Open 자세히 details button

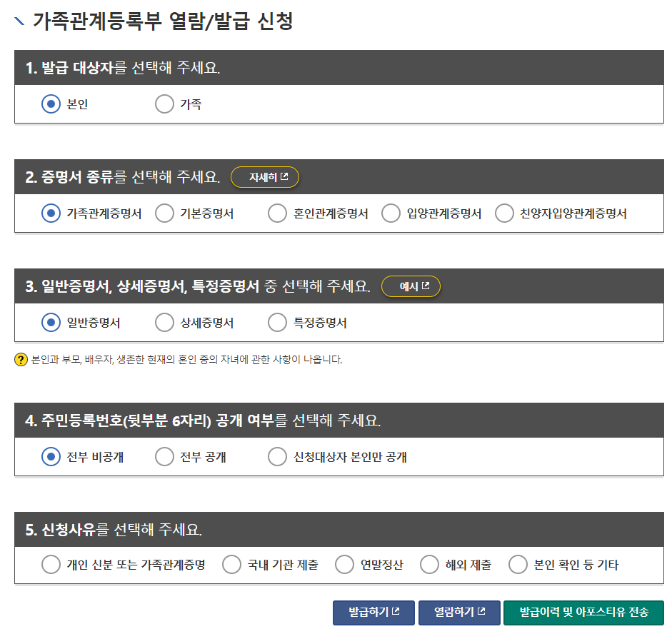click(x=265, y=177)
